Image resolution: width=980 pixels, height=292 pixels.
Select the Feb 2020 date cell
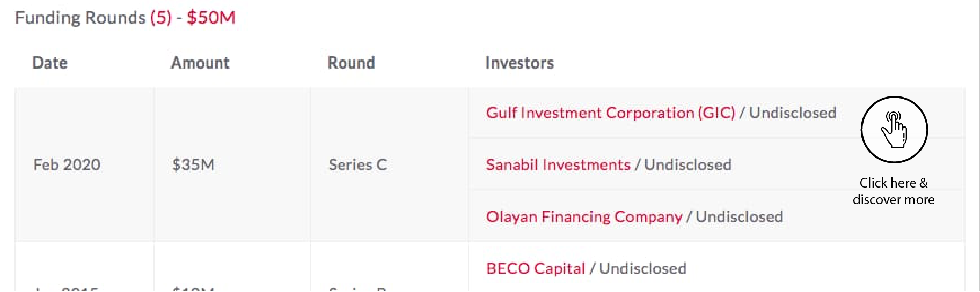click(67, 164)
